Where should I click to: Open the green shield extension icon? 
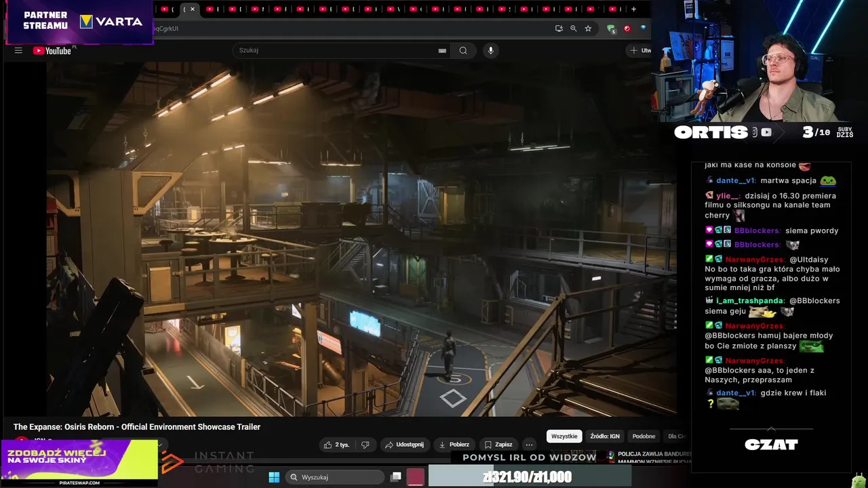pyautogui.click(x=611, y=28)
